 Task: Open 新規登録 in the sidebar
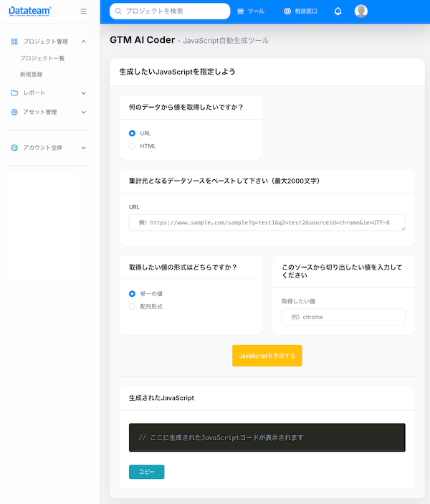point(31,75)
